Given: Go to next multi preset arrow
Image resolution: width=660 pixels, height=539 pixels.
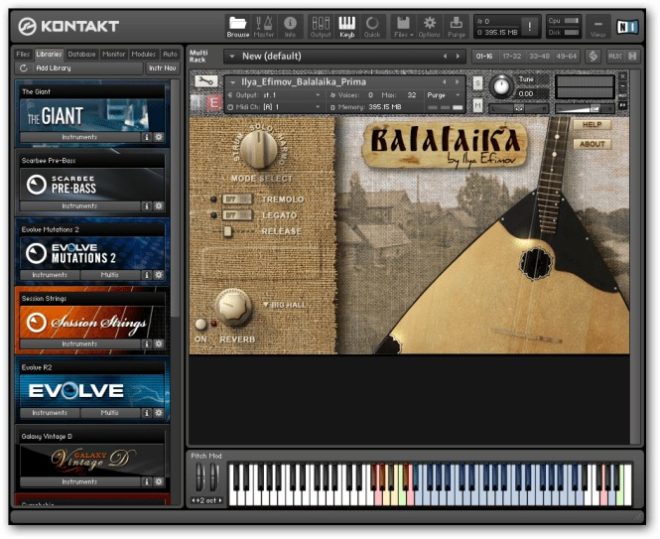Looking at the screenshot, I should click(x=458, y=56).
